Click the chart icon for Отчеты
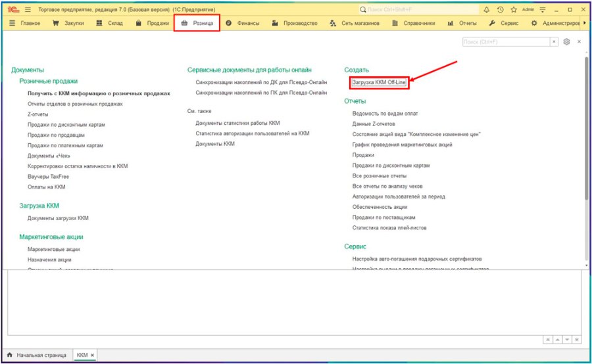Image resolution: width=592 pixels, height=364 pixels. click(451, 23)
